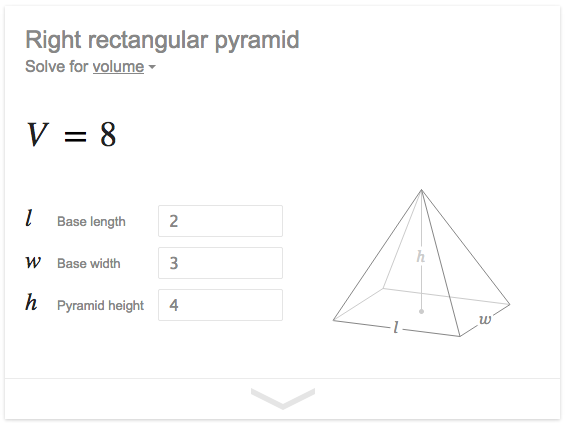This screenshot has height=423, width=566.
Task: Expand the card with bottom chevron
Action: [x=283, y=398]
